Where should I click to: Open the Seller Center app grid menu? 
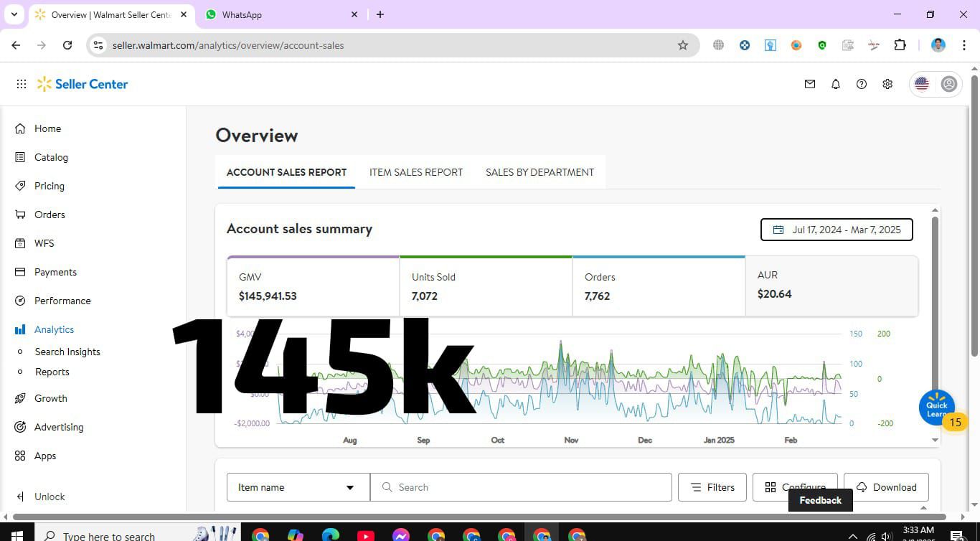(22, 84)
